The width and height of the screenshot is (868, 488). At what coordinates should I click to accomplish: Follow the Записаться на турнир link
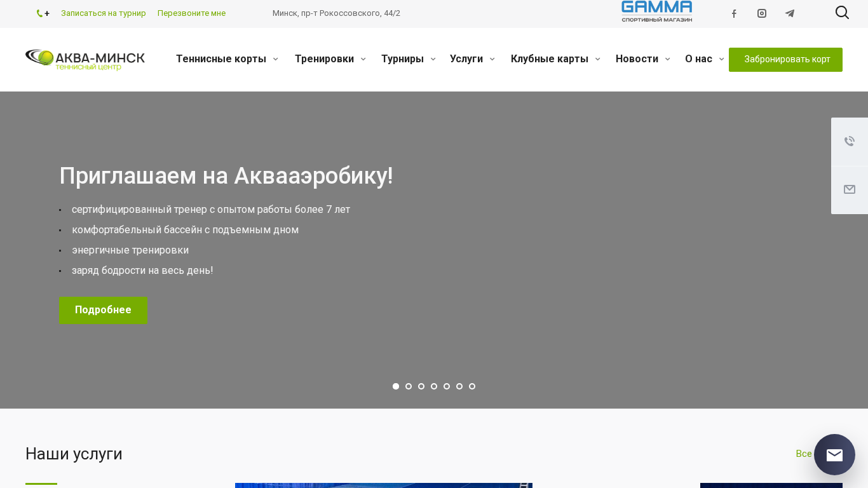[104, 13]
